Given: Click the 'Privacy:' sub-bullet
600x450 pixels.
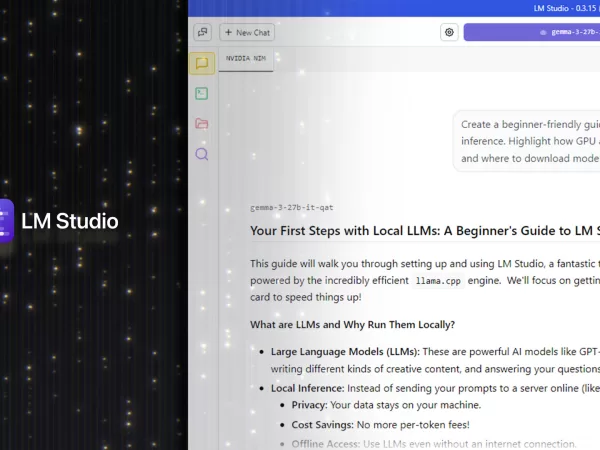Looking at the screenshot, I should [310, 405].
